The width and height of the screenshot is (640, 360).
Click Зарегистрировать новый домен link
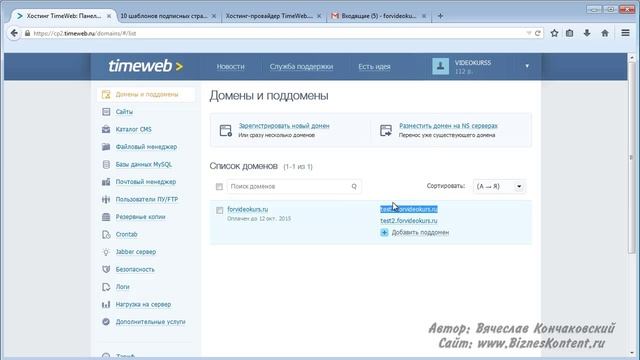(x=284, y=126)
